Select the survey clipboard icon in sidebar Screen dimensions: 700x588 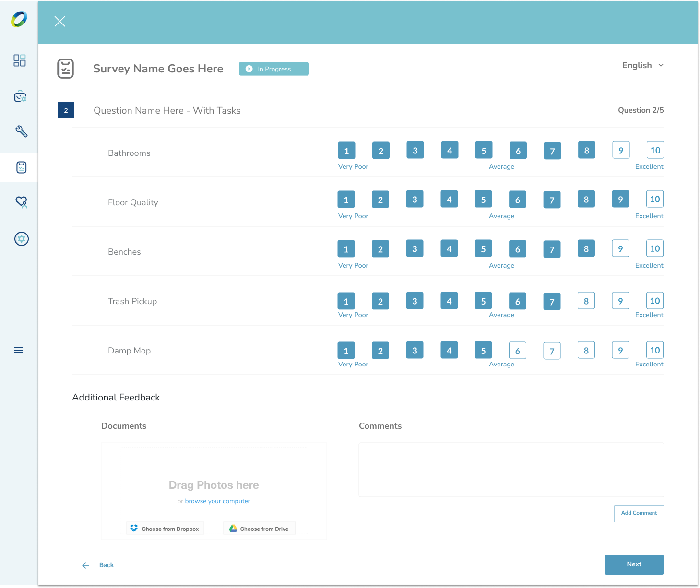click(x=21, y=167)
